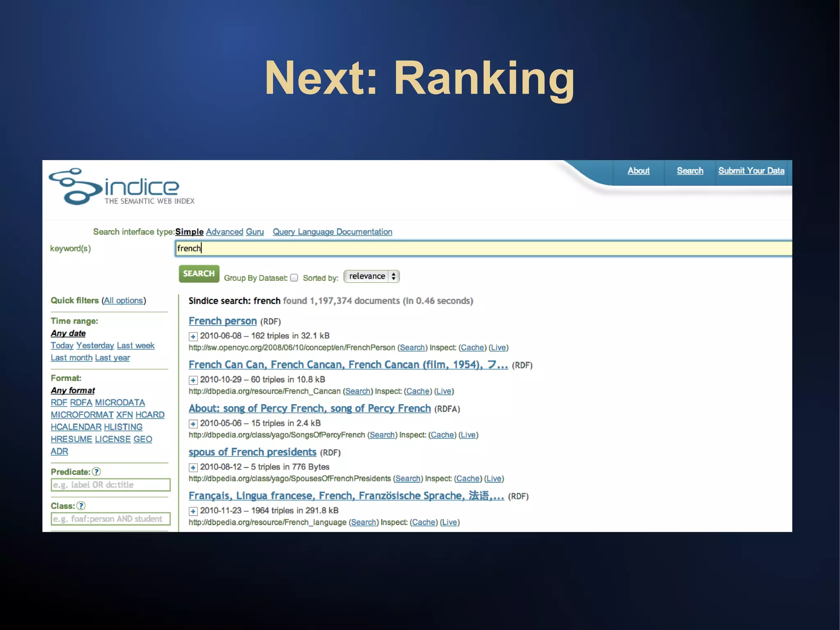The image size is (840, 630).
Task: Toggle the Group By Dataset checkbox
Action: click(x=294, y=278)
